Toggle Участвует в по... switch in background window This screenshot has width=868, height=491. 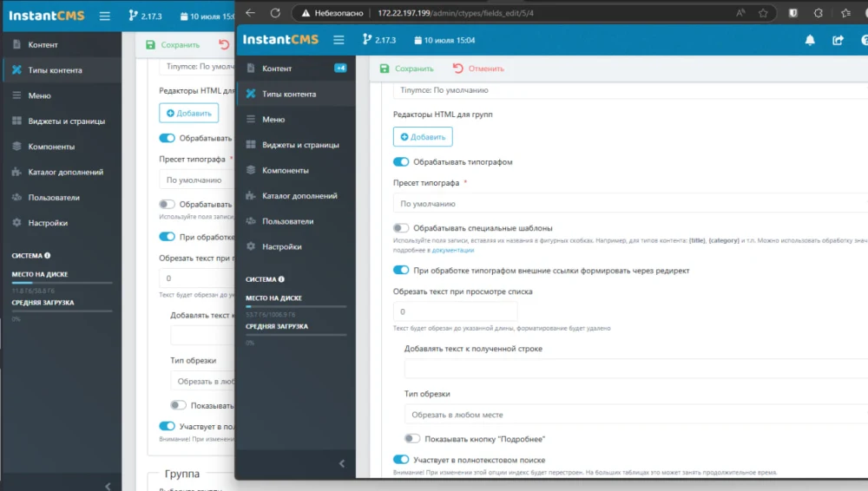click(x=167, y=426)
